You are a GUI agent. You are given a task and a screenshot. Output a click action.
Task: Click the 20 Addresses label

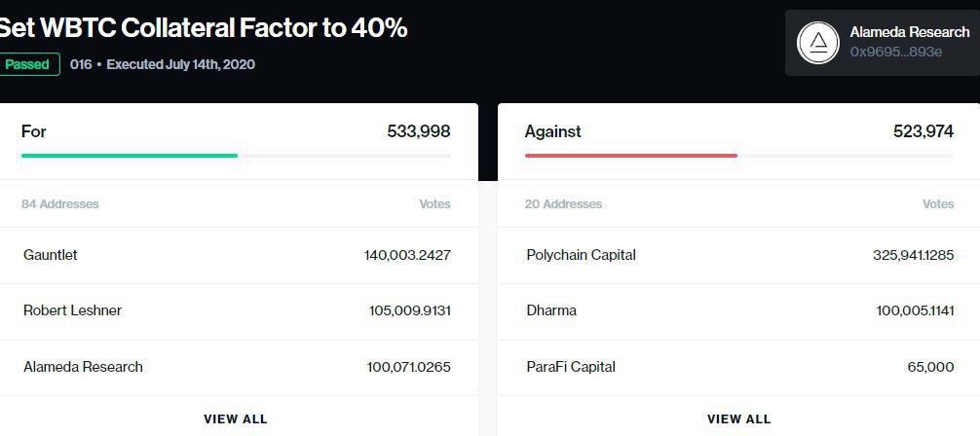563,204
